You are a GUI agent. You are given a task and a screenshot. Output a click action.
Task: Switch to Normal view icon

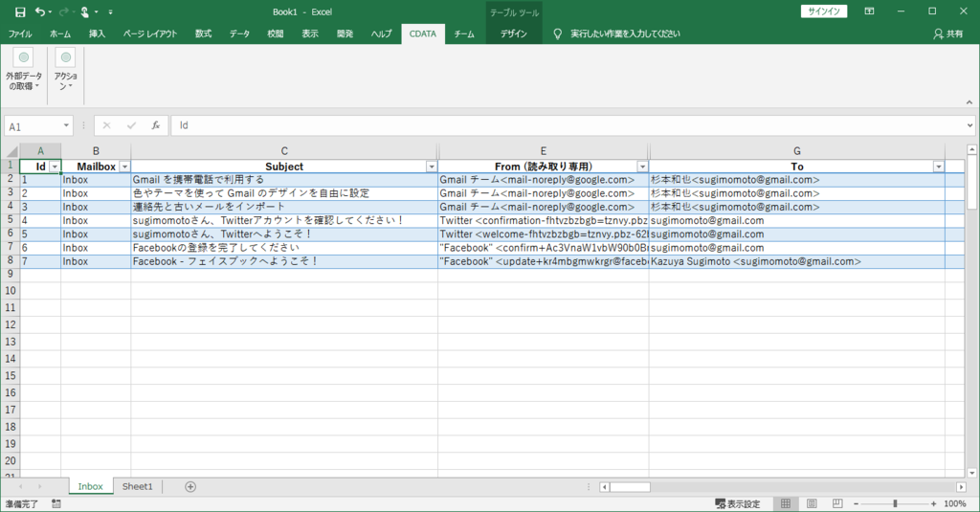coord(786,503)
